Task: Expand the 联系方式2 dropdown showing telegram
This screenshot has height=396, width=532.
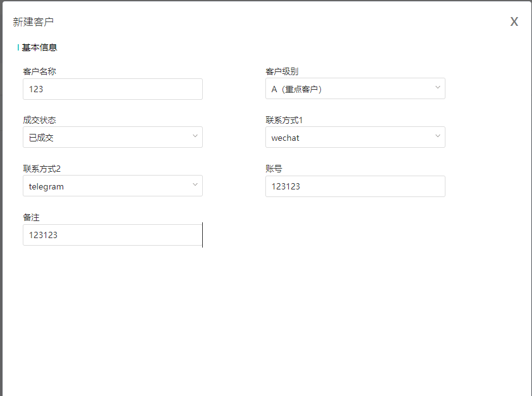Action: click(x=107, y=186)
